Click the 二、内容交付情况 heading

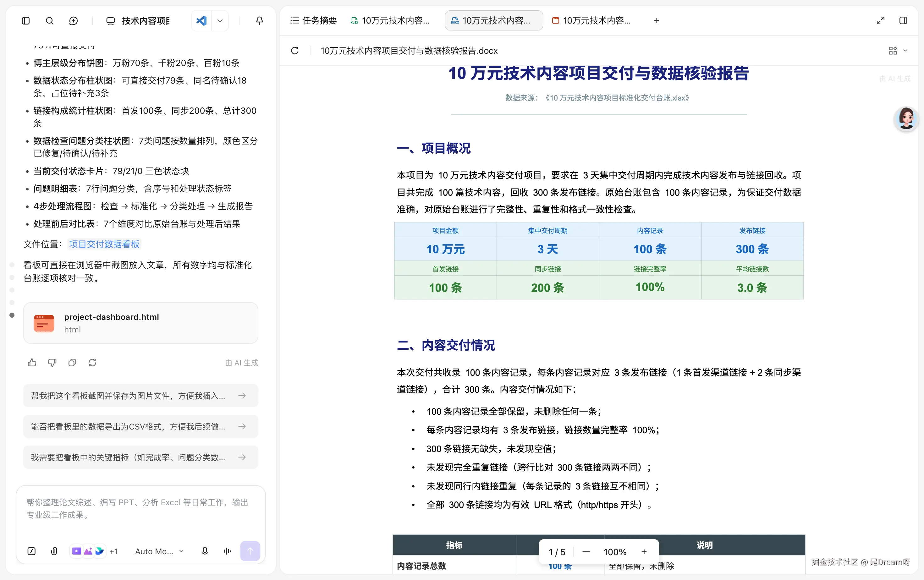click(x=446, y=345)
